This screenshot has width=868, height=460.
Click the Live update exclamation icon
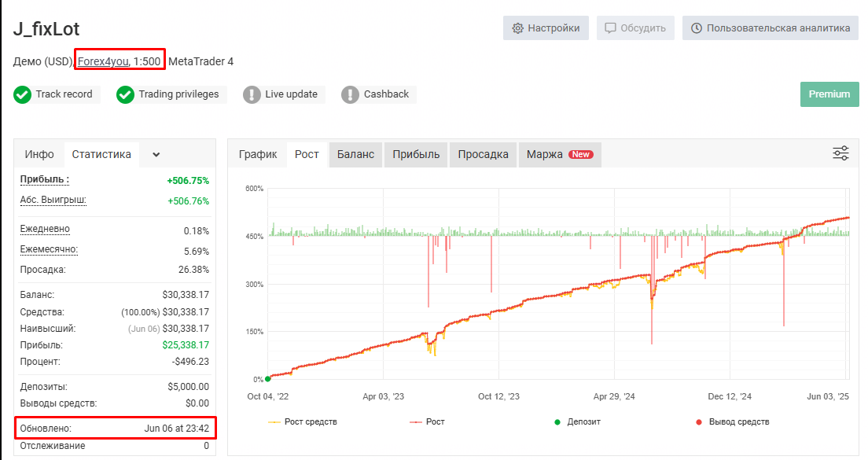click(x=252, y=94)
